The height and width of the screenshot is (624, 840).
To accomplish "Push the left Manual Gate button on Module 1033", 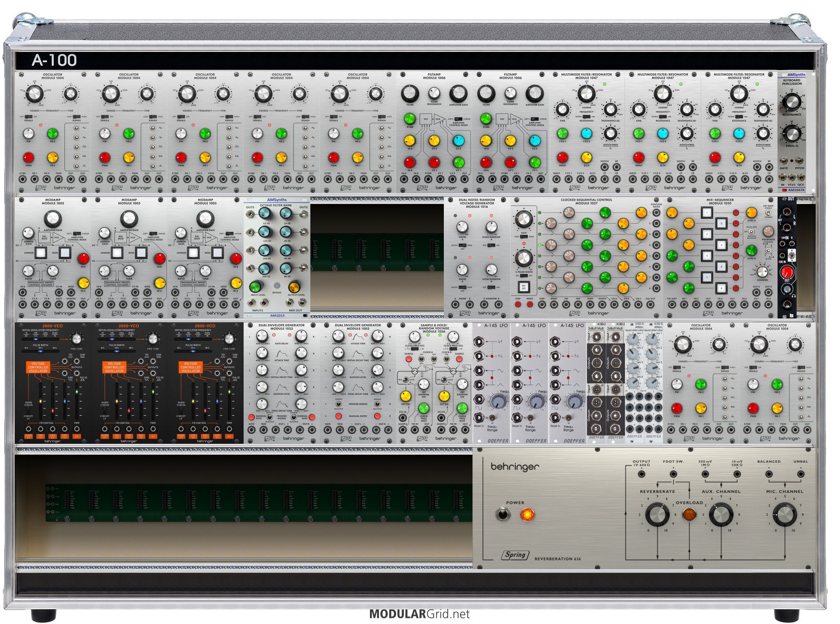I will click(x=251, y=417).
